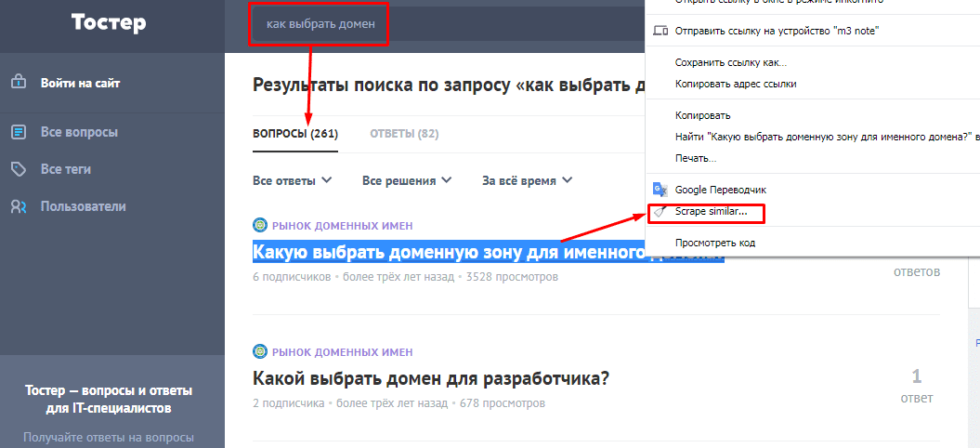Open Все теги in sidebar

tap(66, 169)
